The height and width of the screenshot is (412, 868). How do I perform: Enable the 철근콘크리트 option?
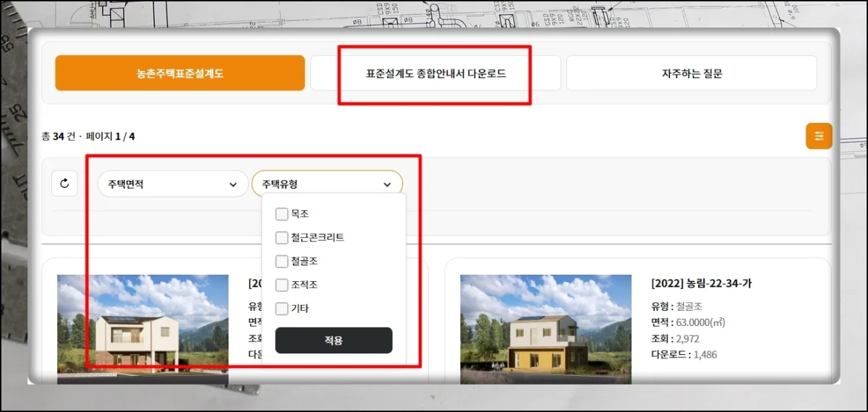pos(281,238)
